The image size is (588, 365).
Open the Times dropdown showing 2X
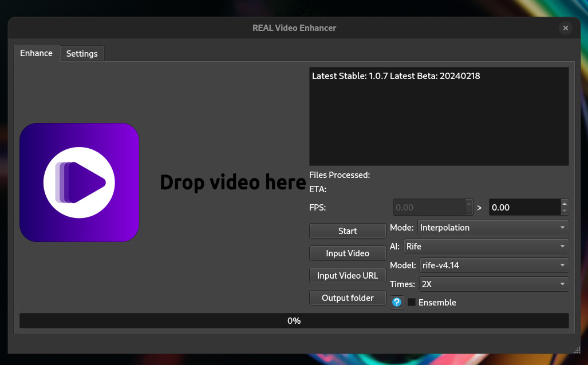pos(494,284)
